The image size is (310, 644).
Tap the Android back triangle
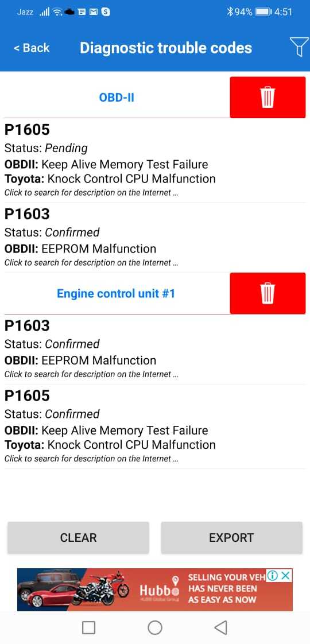click(221, 627)
